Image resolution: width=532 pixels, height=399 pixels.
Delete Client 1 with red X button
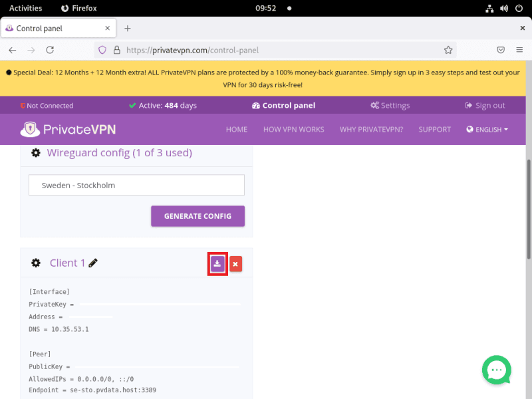tap(235, 264)
